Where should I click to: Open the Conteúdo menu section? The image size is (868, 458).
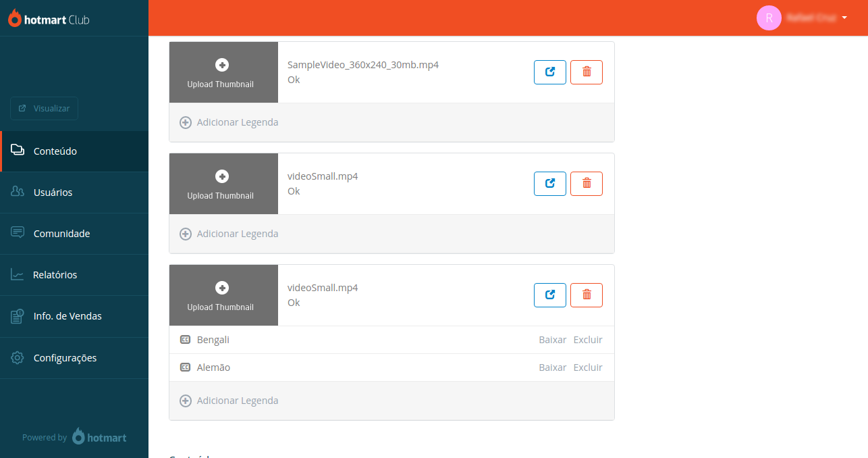(x=74, y=151)
